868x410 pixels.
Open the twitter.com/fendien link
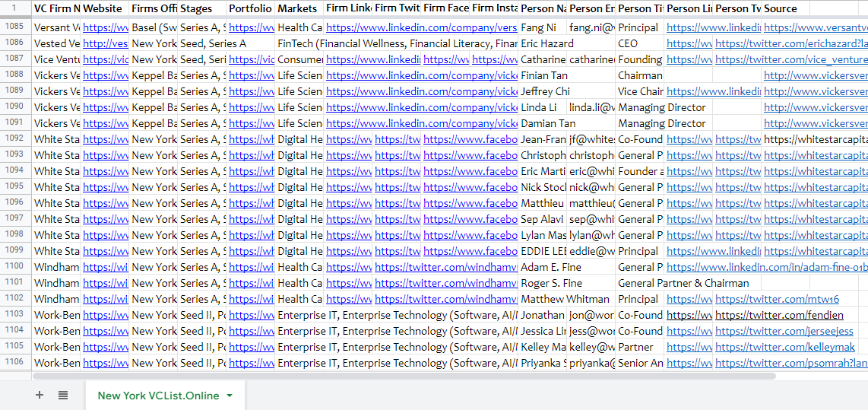[x=779, y=315]
